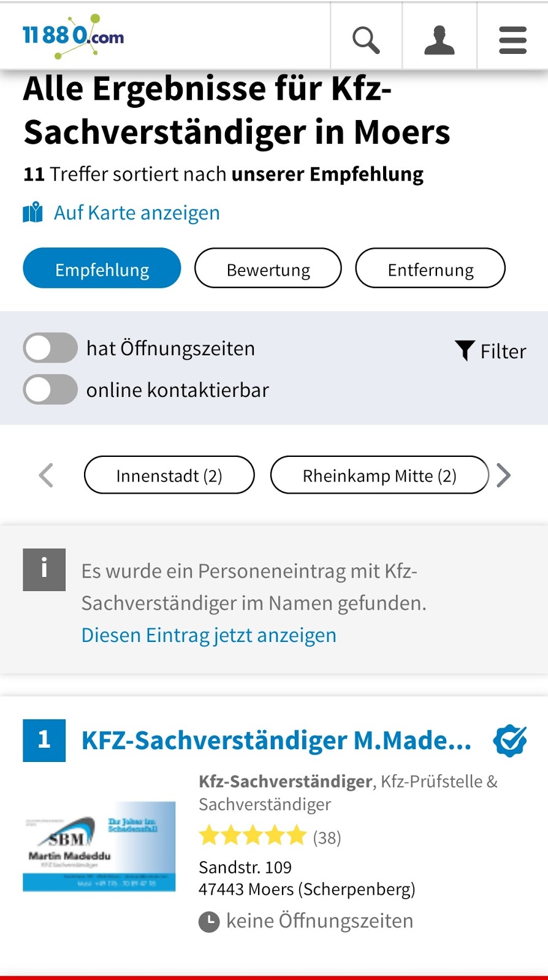Click the verified checkmark badge
The height and width of the screenshot is (980, 548).
tap(510, 741)
